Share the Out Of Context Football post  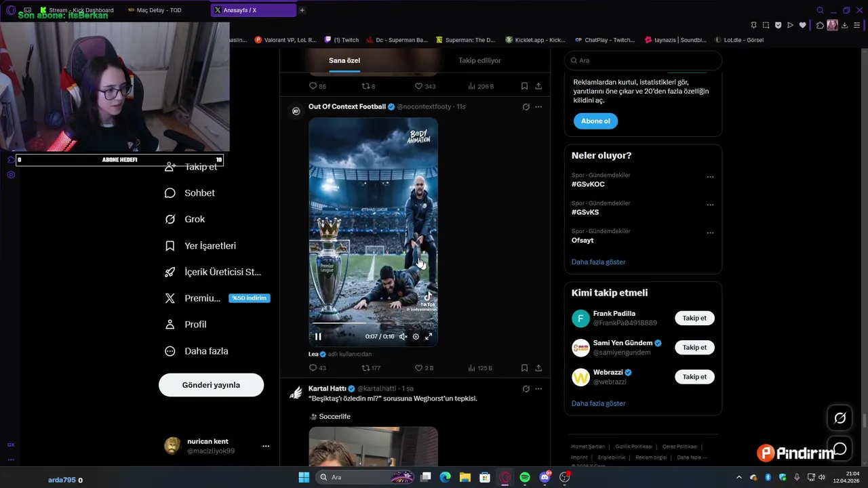pos(538,368)
